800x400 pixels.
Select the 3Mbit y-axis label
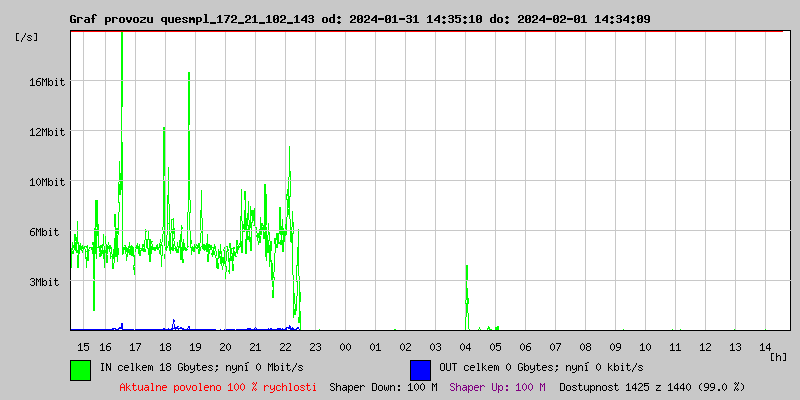pos(46,282)
